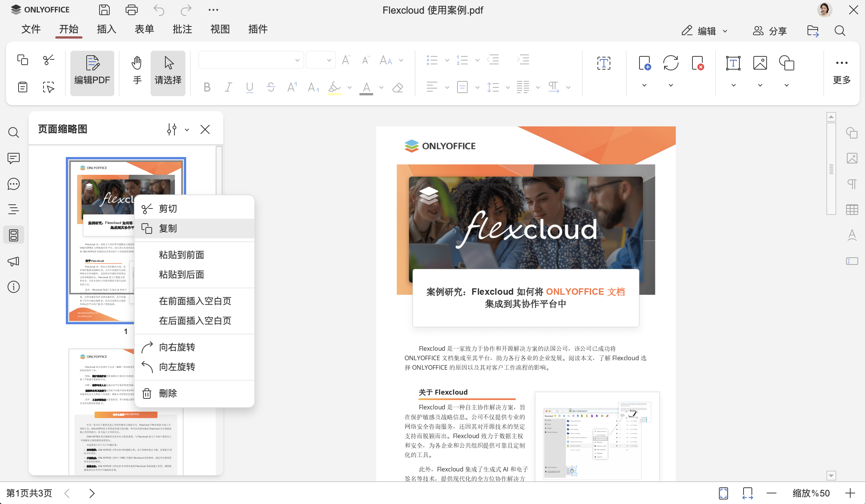
Task: Choose 粘贴到后面 in context menu
Action: (x=194, y=275)
